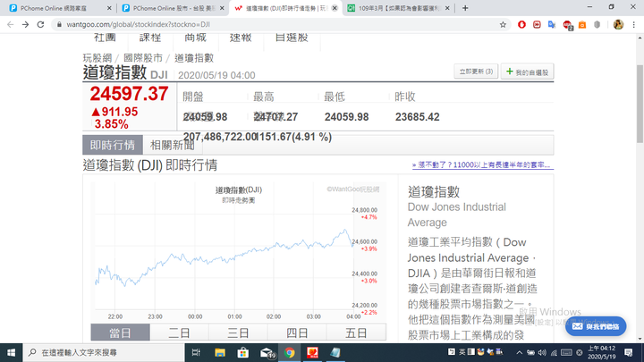Click the 立即更新 (3) button

(476, 72)
